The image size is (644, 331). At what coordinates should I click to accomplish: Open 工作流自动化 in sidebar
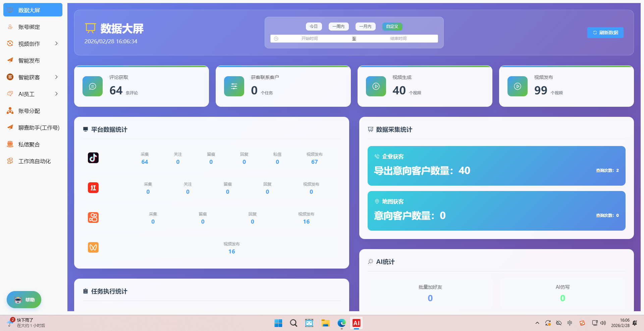(x=33, y=161)
